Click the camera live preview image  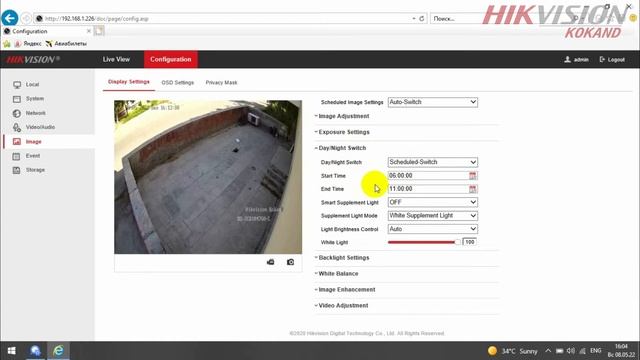tap(208, 177)
